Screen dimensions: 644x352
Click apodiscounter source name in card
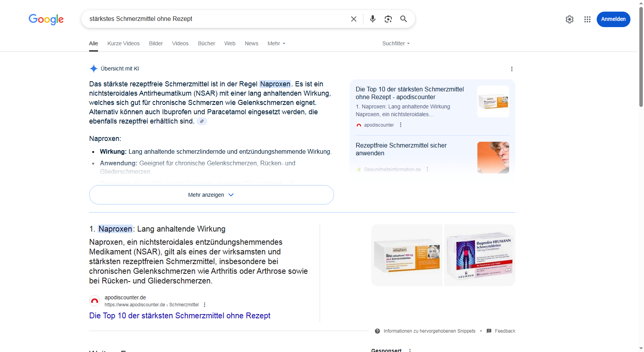click(x=379, y=125)
